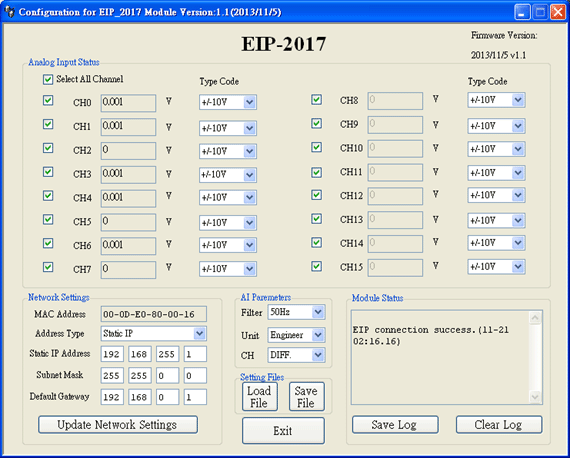Click the Module Status scroll-up arrow
The image size is (570, 458).
click(x=535, y=318)
